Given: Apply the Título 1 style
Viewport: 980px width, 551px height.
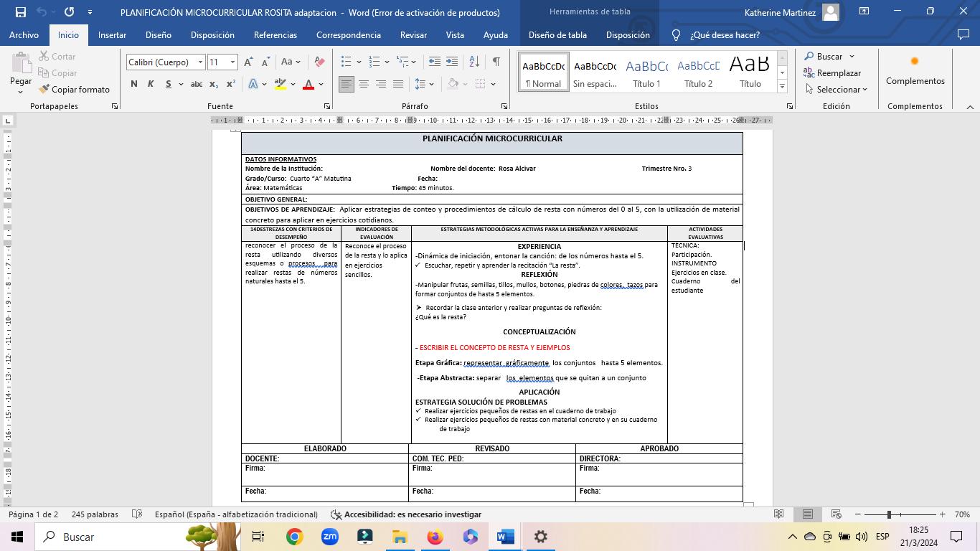Looking at the screenshot, I should (646, 72).
